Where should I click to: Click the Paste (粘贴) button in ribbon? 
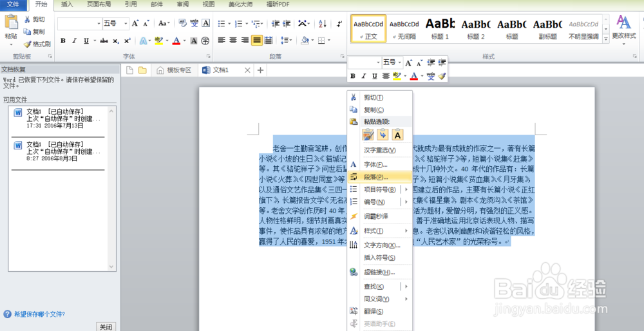(11, 30)
